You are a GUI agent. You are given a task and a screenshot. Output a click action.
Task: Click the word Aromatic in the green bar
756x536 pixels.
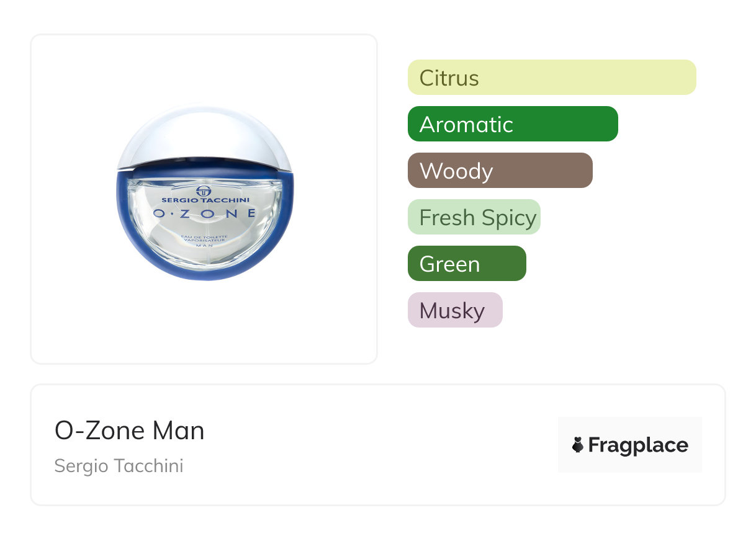467,125
